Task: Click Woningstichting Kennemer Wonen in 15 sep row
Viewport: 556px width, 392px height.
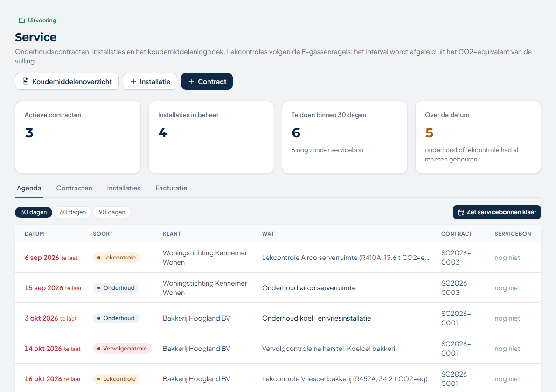Action: coord(205,288)
